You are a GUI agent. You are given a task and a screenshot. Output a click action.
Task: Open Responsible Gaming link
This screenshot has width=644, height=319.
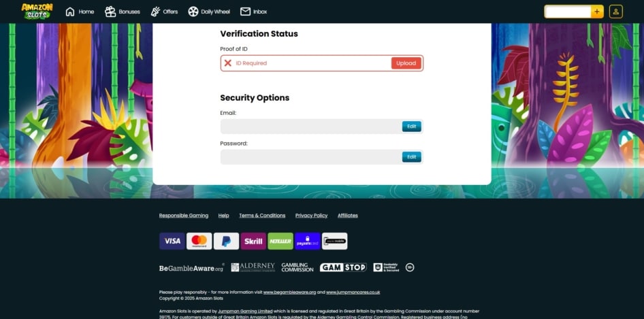tap(184, 216)
